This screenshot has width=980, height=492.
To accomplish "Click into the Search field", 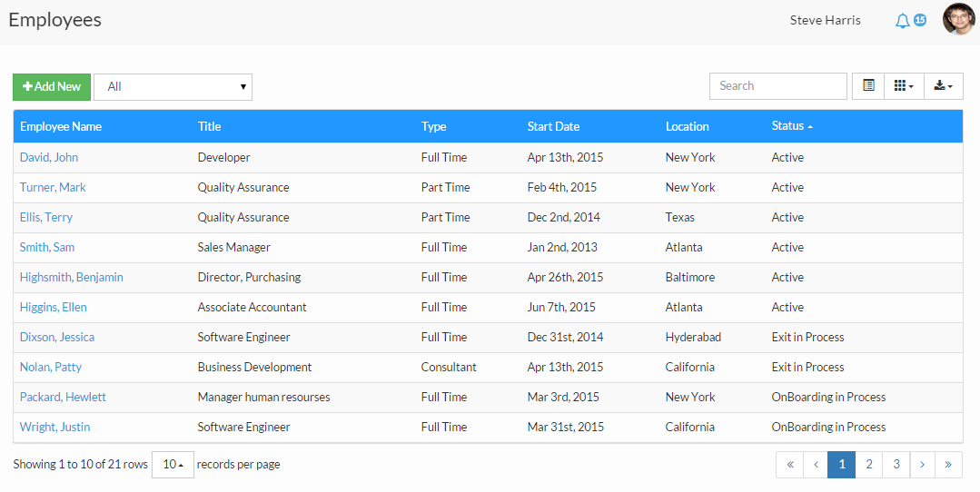I will (x=778, y=86).
